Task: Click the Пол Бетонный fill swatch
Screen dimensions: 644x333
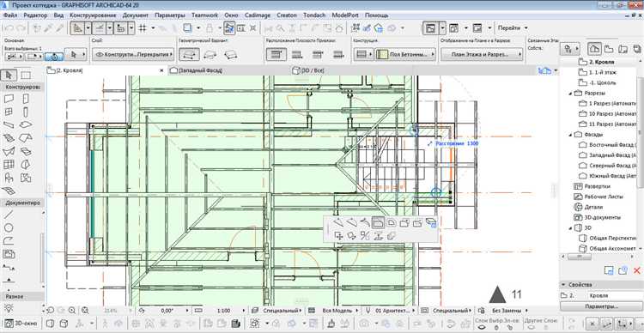Action: [381, 54]
